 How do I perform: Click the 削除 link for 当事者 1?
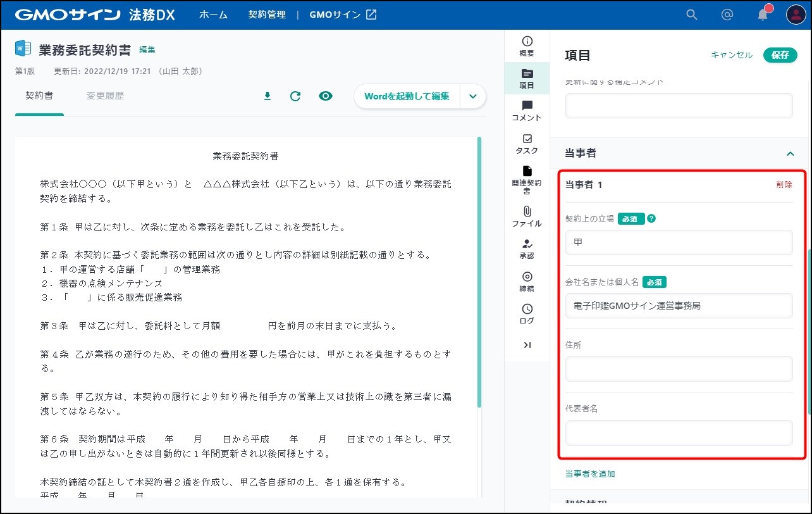point(784,185)
